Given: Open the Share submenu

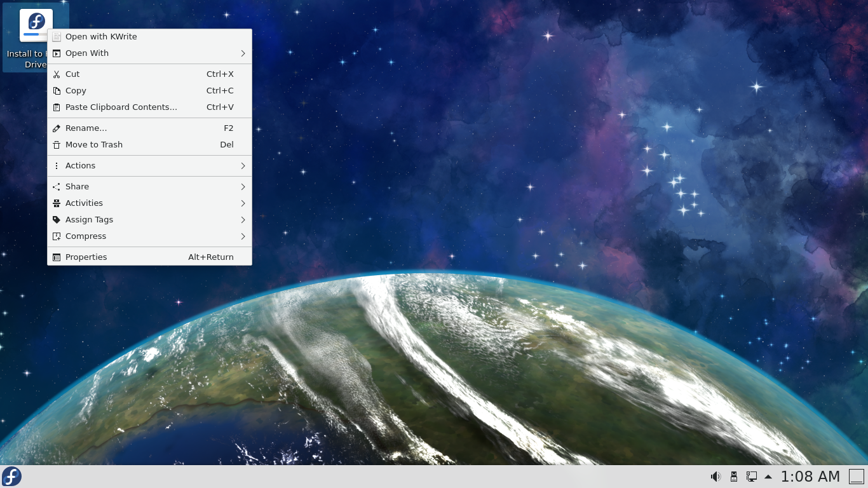Looking at the screenshot, I should click(x=149, y=187).
